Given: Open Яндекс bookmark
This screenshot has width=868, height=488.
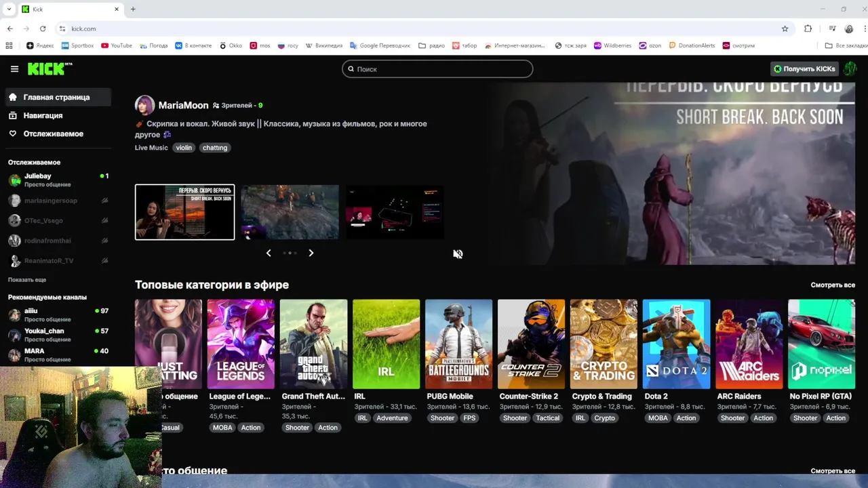Looking at the screenshot, I should click(40, 45).
